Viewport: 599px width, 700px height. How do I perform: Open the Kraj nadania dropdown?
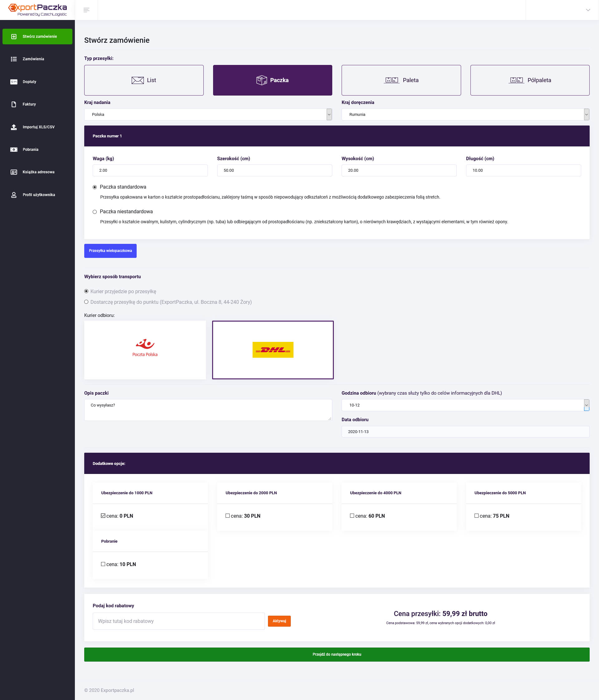pos(208,115)
